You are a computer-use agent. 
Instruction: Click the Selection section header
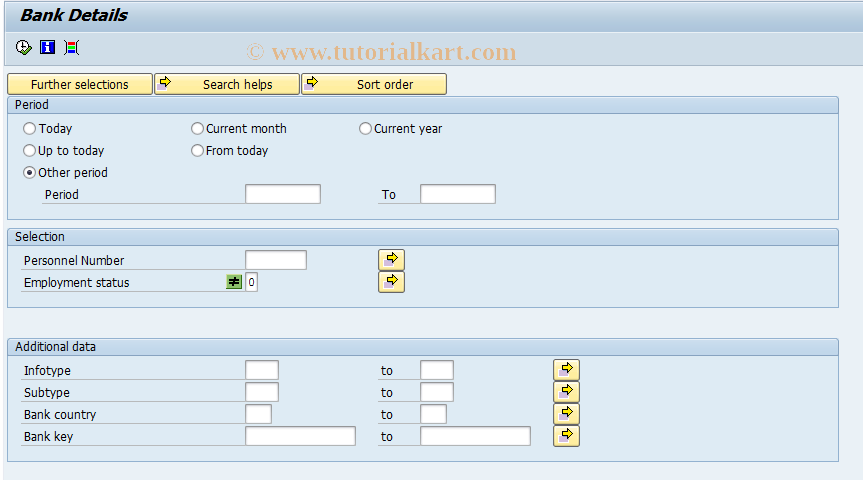(x=423, y=237)
